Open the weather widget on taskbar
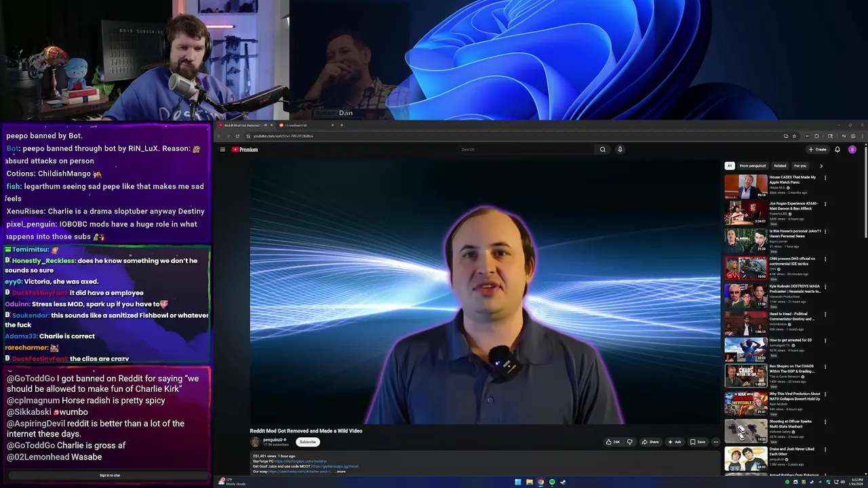Viewport: 868px width, 488px height. 231,482
